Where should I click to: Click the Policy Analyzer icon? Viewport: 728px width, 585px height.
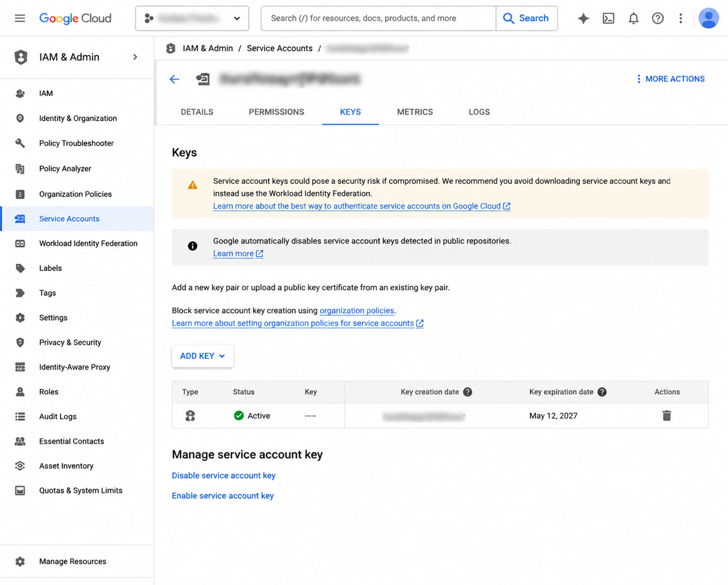[x=20, y=169]
